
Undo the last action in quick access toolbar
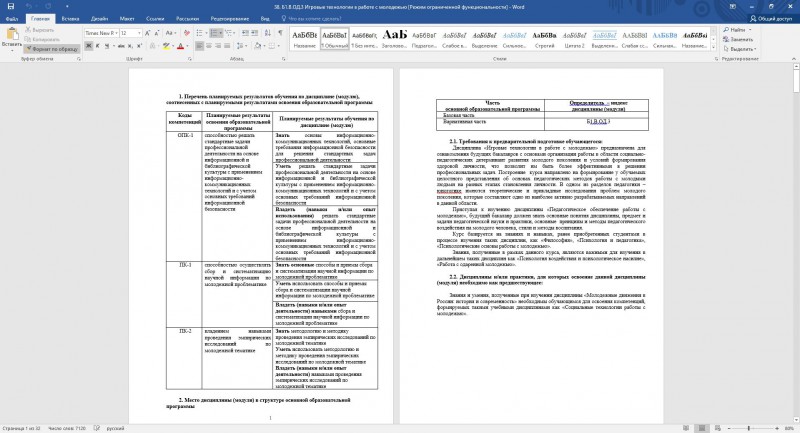pyautogui.click(x=28, y=7)
